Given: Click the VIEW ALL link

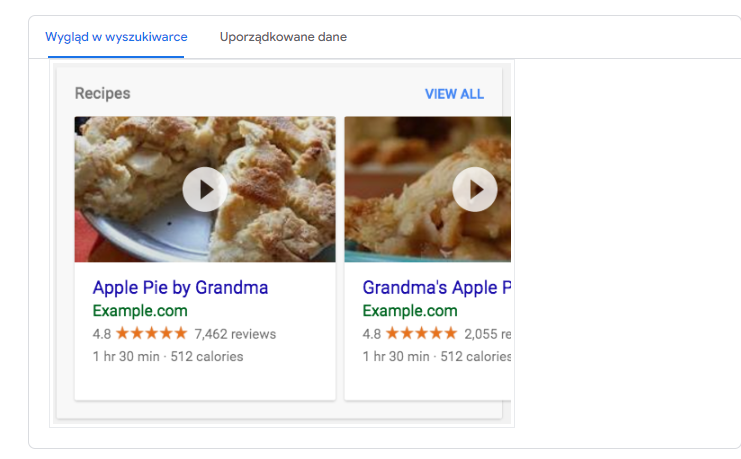Looking at the screenshot, I should (x=454, y=94).
